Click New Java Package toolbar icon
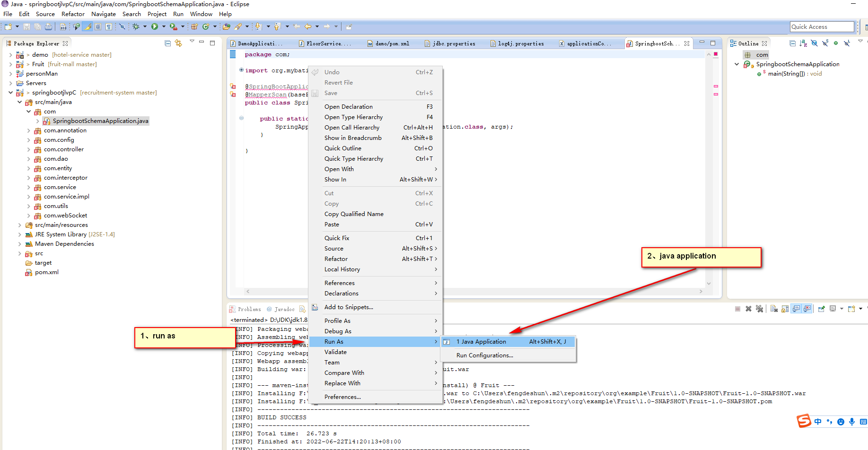 click(194, 26)
